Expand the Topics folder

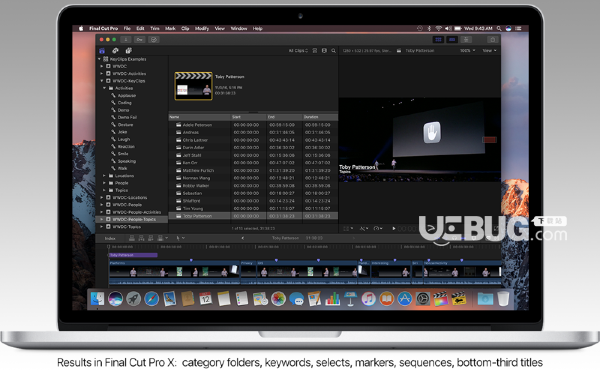(x=104, y=190)
